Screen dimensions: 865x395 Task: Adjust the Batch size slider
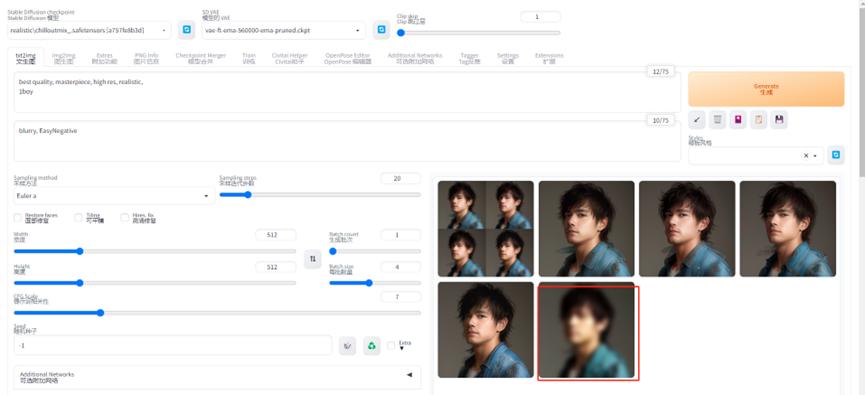pos(375,283)
